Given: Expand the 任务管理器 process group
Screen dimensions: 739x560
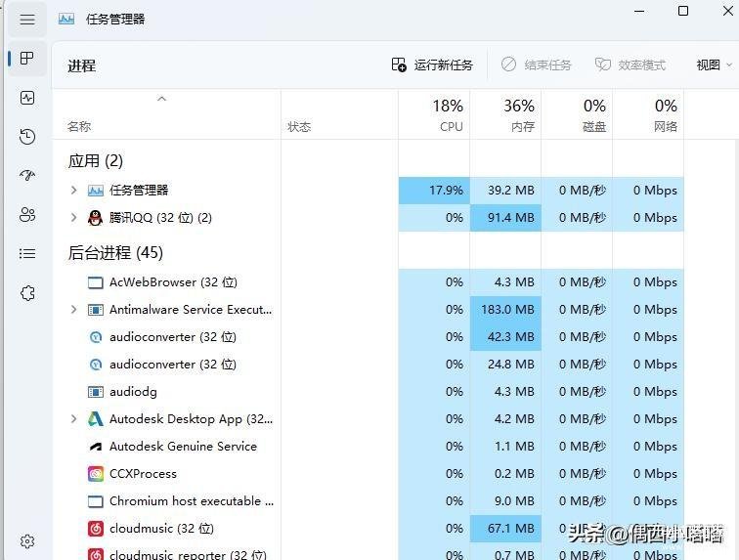Looking at the screenshot, I should point(73,190).
